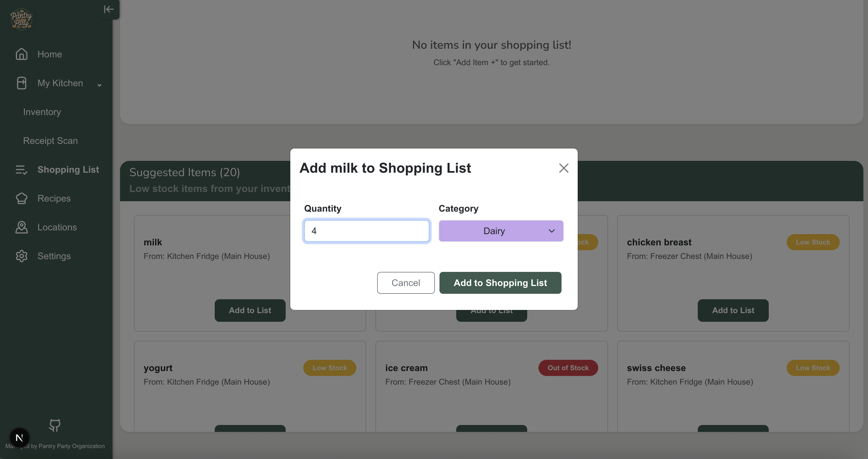Click the Locations pin icon
Image resolution: width=868 pixels, height=459 pixels.
22,227
